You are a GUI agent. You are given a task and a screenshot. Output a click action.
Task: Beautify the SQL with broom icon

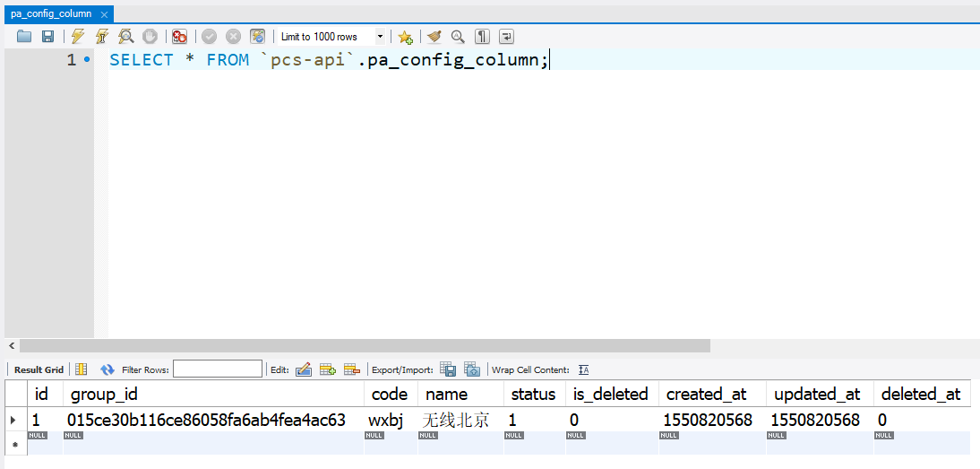pyautogui.click(x=434, y=37)
